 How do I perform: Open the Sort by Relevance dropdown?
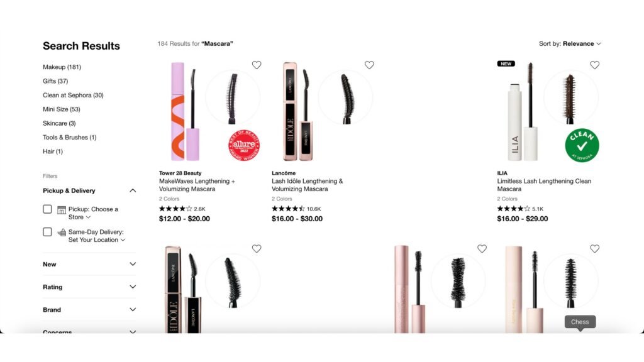pyautogui.click(x=570, y=43)
